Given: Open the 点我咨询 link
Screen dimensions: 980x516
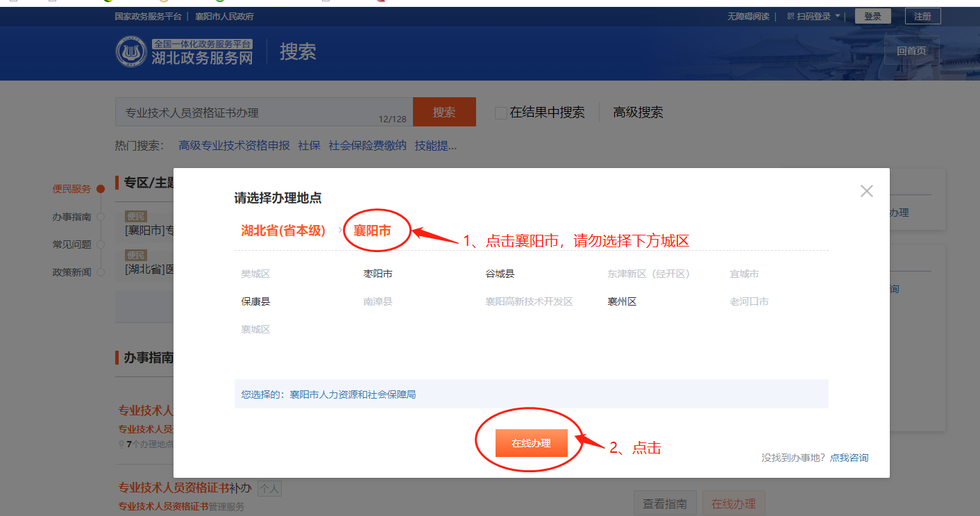Looking at the screenshot, I should [x=849, y=458].
